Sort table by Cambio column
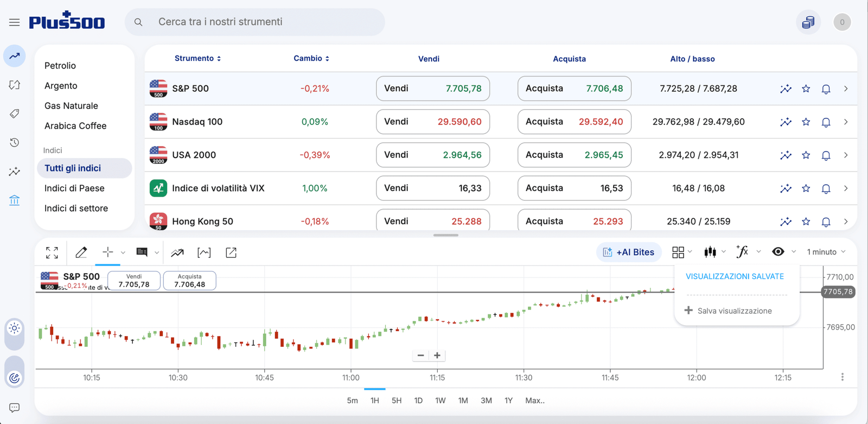 pos(311,58)
